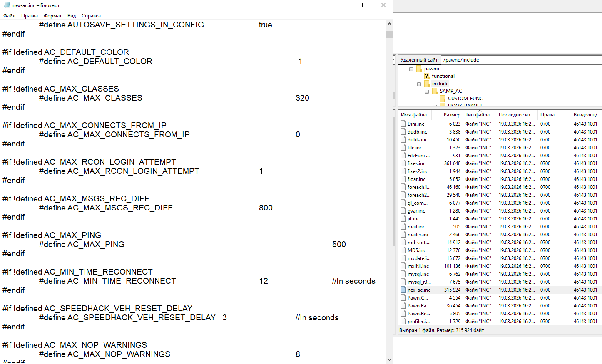
Task: Open the Файл menu
Action: (x=9, y=16)
